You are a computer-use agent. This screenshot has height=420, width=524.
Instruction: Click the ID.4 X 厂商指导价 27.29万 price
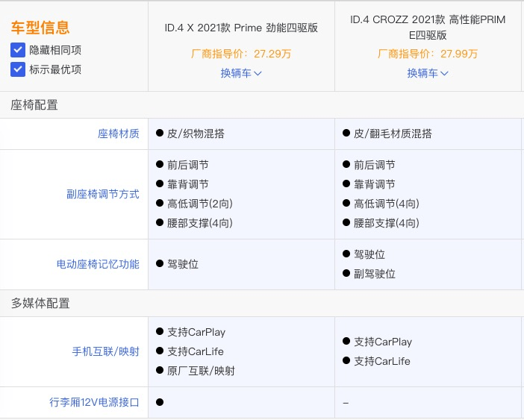(x=241, y=54)
